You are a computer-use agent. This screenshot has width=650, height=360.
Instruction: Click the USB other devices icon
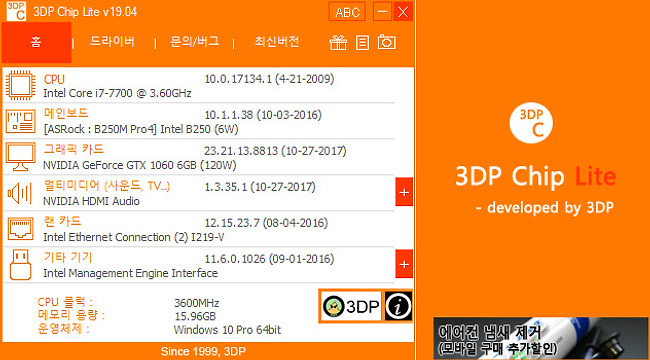tap(20, 265)
